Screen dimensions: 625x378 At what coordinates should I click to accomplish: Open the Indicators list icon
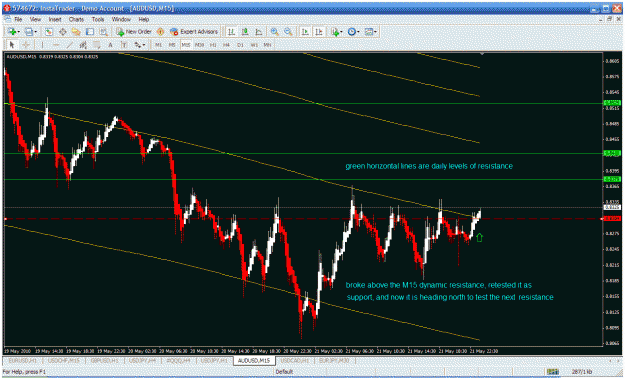coord(334,32)
